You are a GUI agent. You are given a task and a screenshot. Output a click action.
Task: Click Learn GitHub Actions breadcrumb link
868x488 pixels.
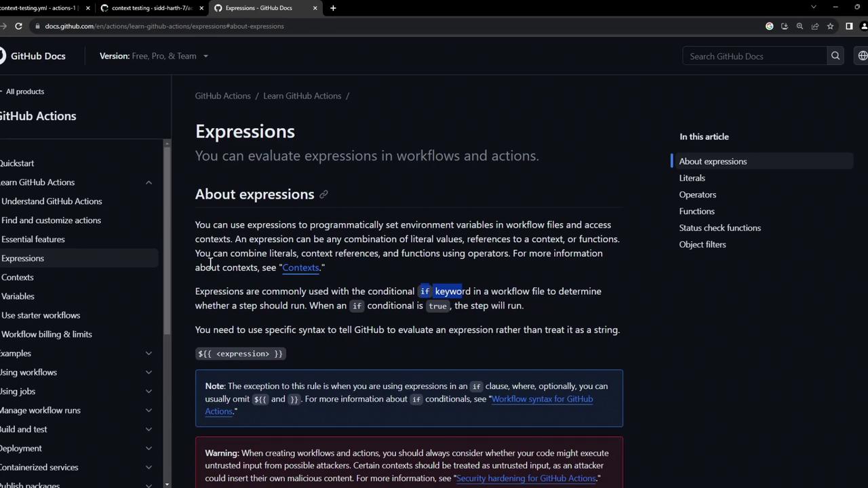click(x=302, y=96)
